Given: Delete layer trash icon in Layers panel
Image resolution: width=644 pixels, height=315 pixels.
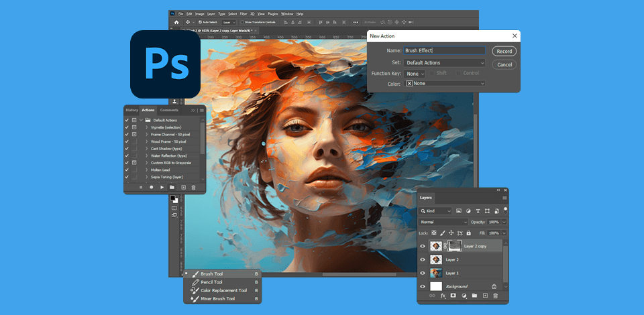Looking at the screenshot, I should coord(495,296).
